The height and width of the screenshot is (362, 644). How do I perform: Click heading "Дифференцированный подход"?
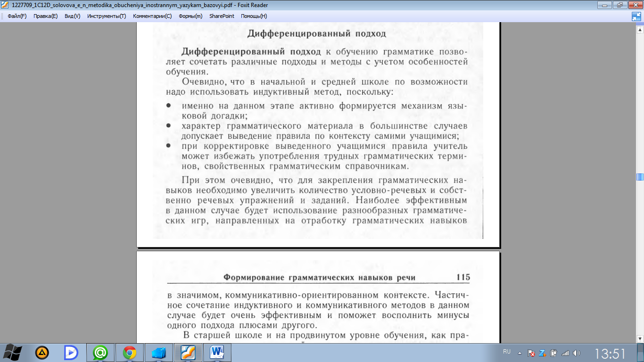(317, 34)
